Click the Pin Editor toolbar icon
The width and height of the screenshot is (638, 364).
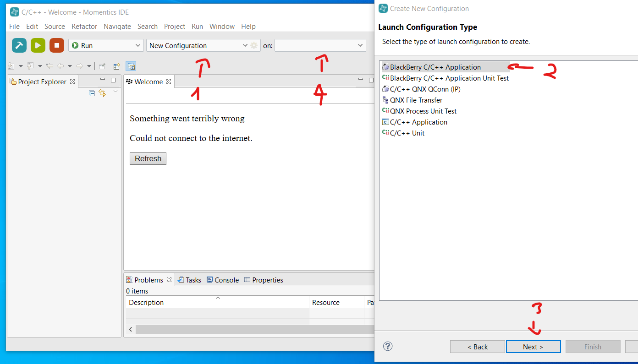pyautogui.click(x=102, y=66)
